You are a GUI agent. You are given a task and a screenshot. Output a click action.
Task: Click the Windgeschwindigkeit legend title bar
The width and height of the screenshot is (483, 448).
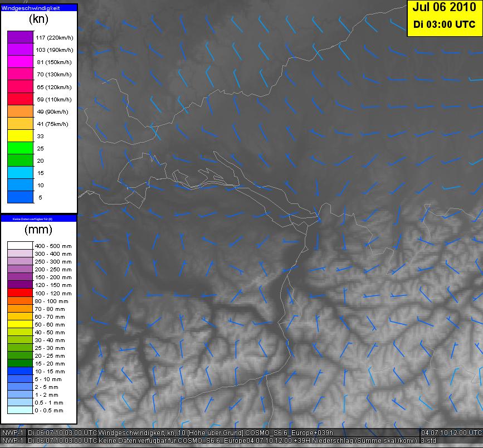pyautogui.click(x=38, y=8)
